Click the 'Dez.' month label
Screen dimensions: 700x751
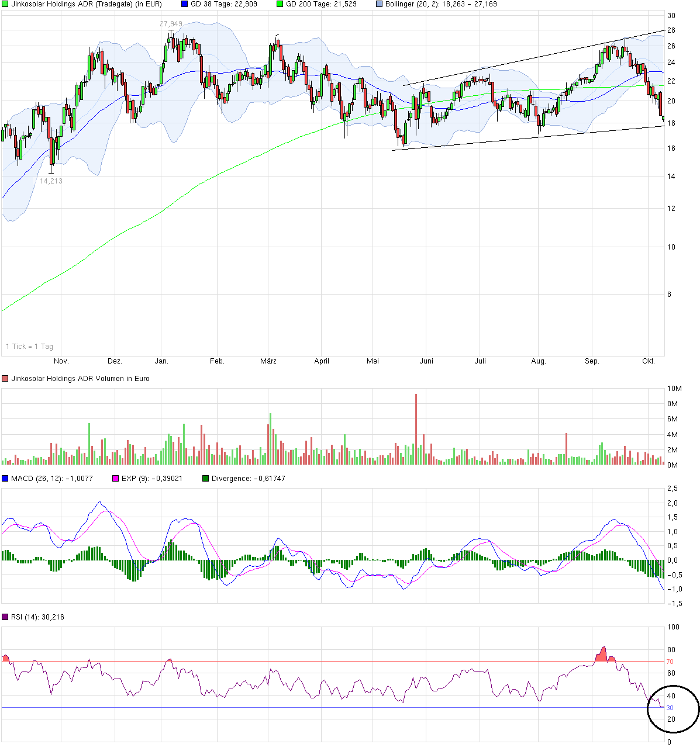[115, 361]
